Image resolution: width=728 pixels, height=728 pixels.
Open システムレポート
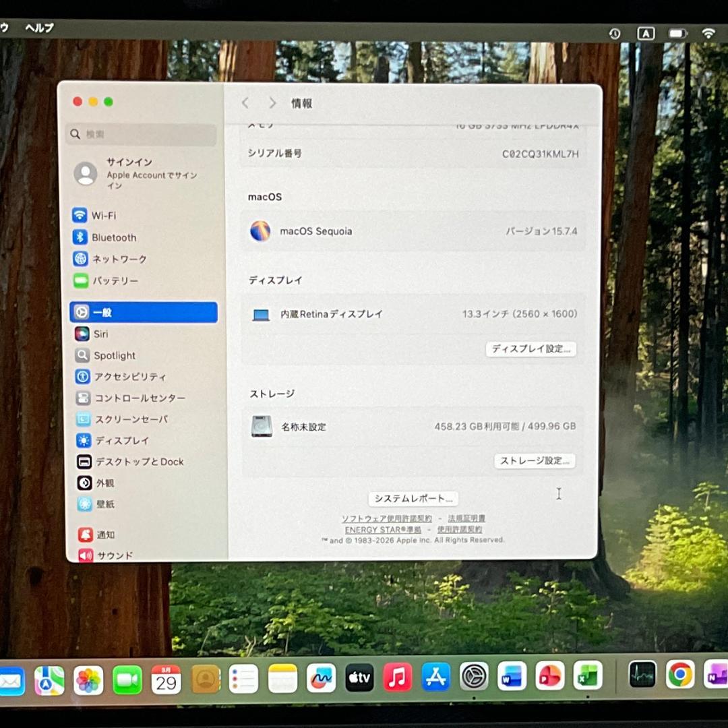412,498
